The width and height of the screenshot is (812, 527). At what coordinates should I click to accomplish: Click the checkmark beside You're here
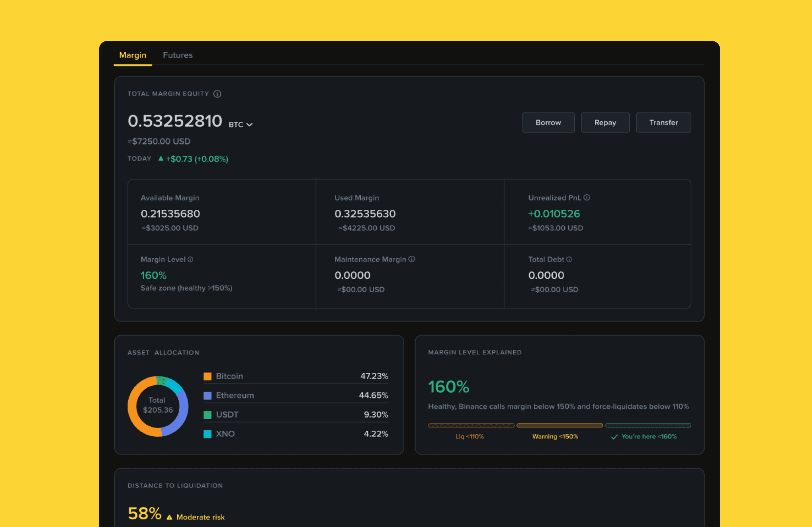coord(614,437)
